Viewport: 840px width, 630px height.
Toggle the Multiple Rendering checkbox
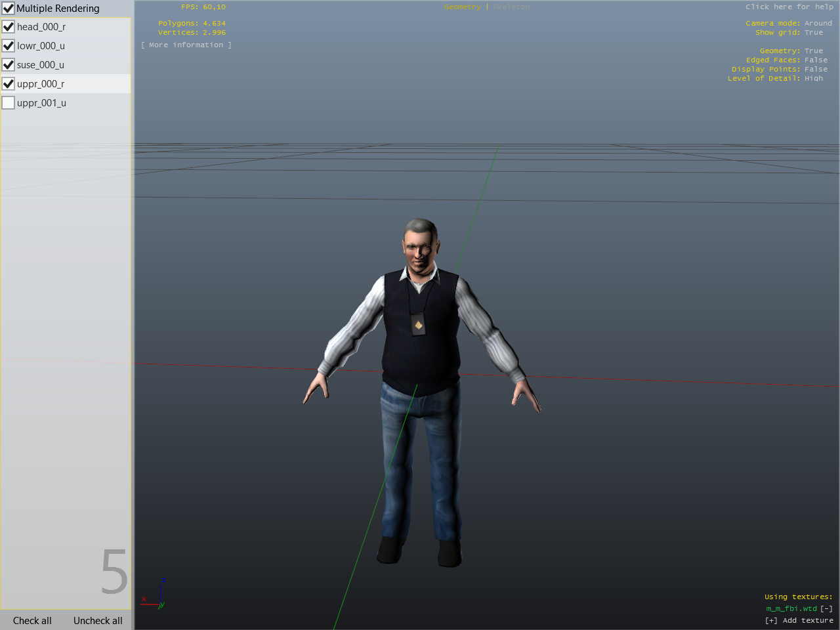[x=9, y=9]
